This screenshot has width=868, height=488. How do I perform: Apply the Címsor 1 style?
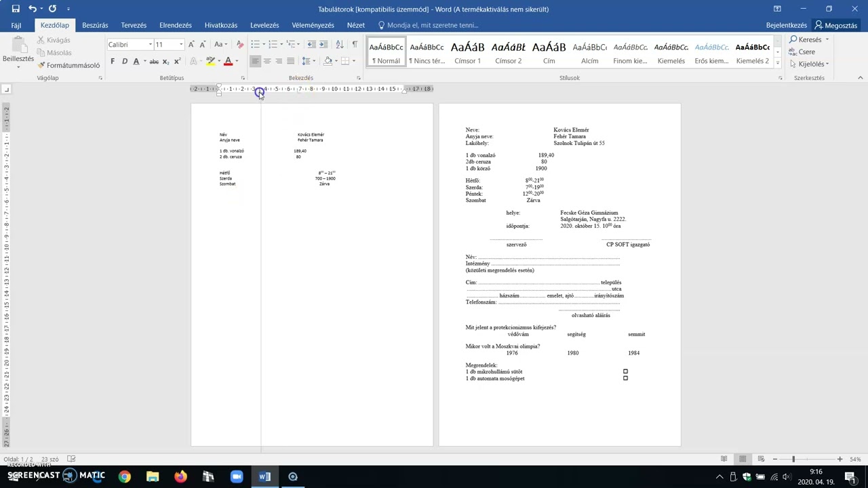(x=467, y=52)
